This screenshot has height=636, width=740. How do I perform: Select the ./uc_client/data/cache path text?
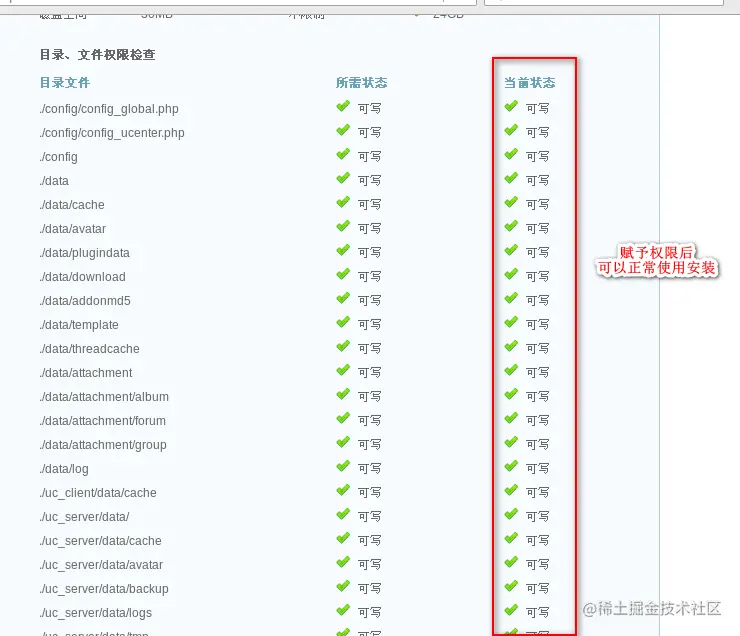(98, 493)
